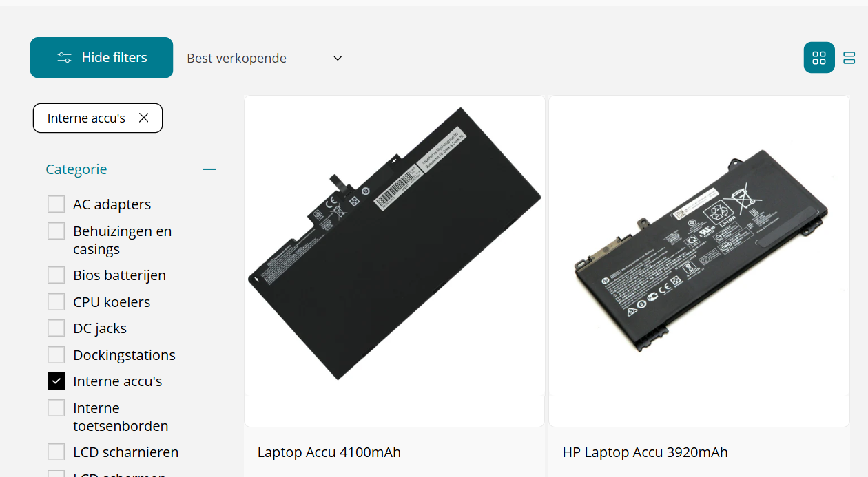868x477 pixels.
Task: Switch to list view layout
Action: click(x=849, y=58)
